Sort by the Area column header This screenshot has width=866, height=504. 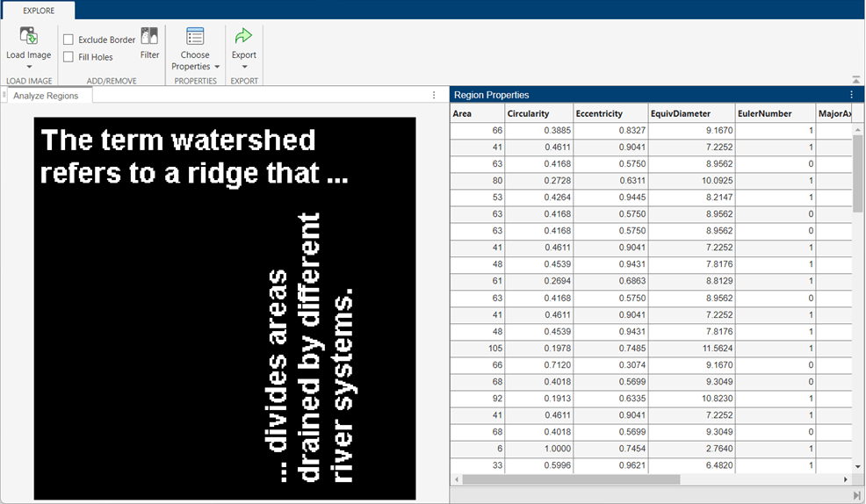click(x=477, y=113)
